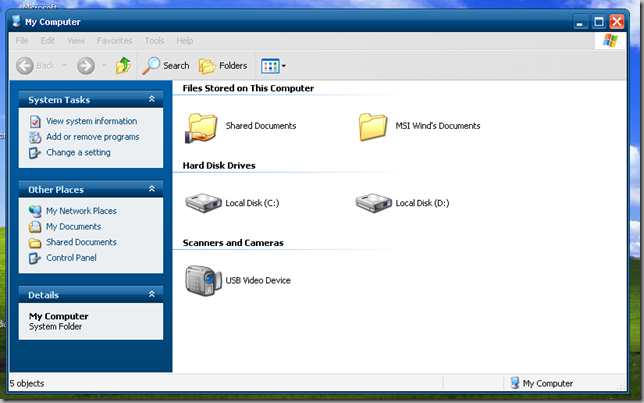Click the USB Video Device label

pyautogui.click(x=258, y=281)
